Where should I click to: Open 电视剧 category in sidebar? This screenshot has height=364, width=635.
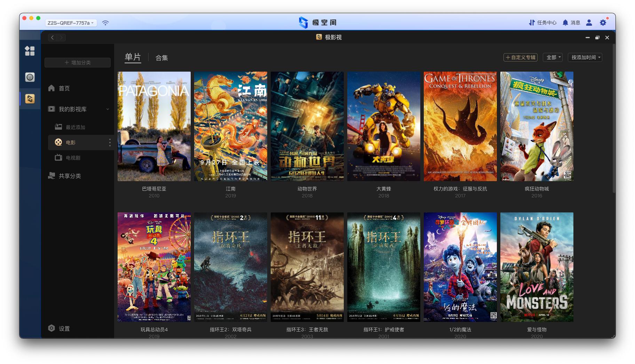73,158
